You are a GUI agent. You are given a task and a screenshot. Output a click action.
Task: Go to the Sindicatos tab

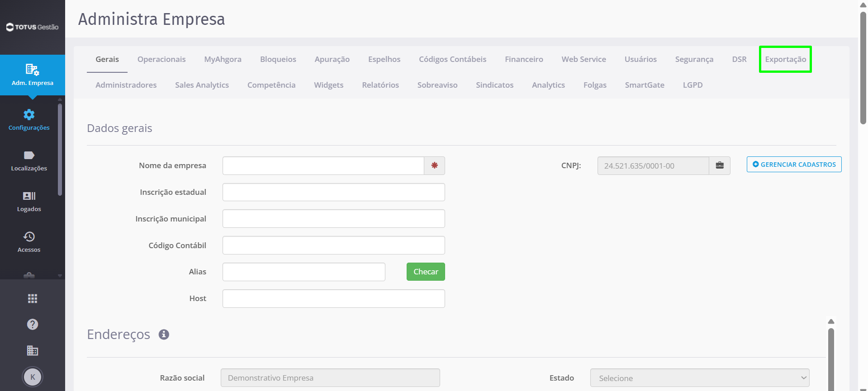click(494, 85)
